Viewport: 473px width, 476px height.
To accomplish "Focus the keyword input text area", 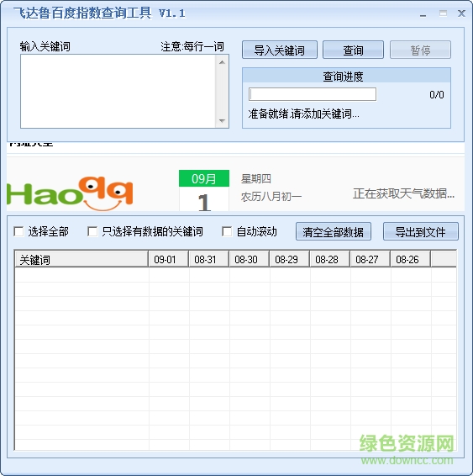I will pos(118,92).
